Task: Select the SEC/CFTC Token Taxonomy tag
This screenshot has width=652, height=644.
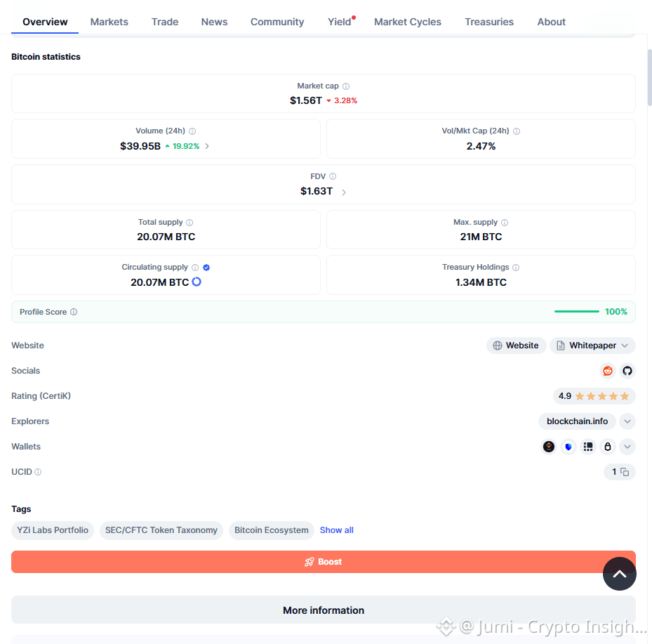Action: (161, 530)
